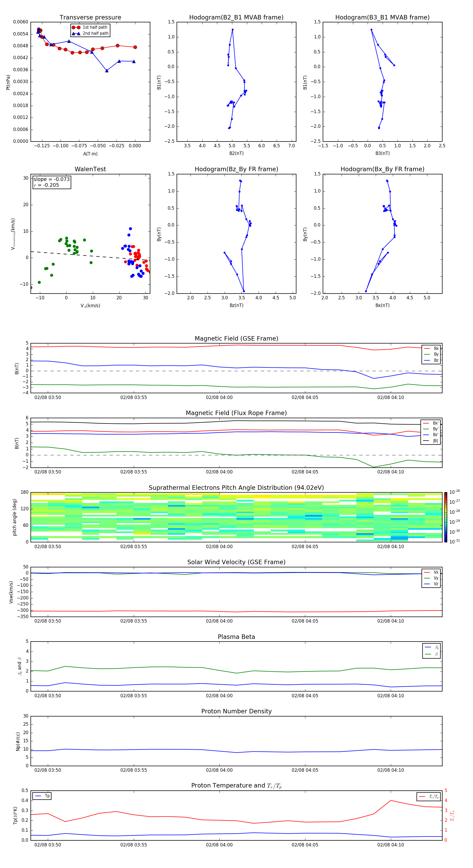The image size is (473, 868).
Task: Click the "Plasma Beta" plot title
Action: click(236, 637)
